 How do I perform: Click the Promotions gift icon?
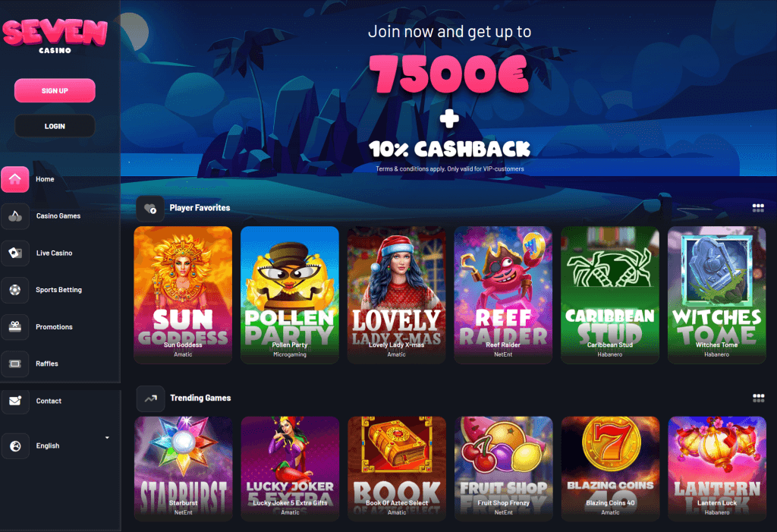coord(15,327)
